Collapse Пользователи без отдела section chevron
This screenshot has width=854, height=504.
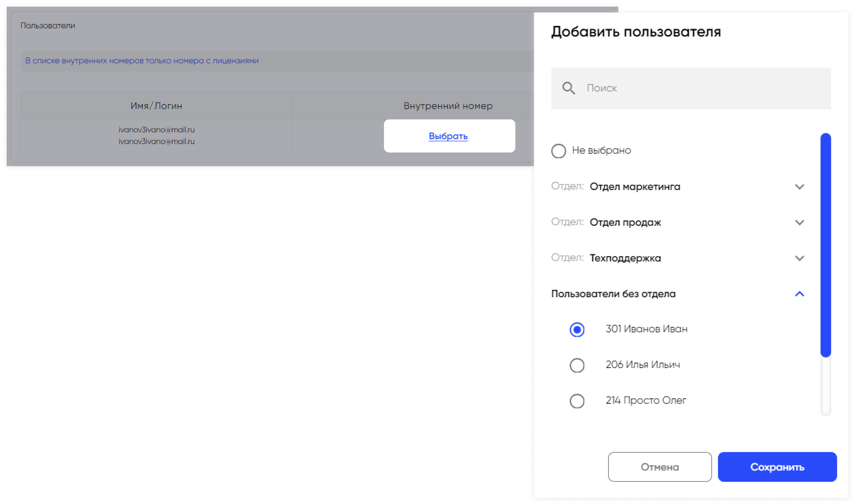pyautogui.click(x=799, y=294)
